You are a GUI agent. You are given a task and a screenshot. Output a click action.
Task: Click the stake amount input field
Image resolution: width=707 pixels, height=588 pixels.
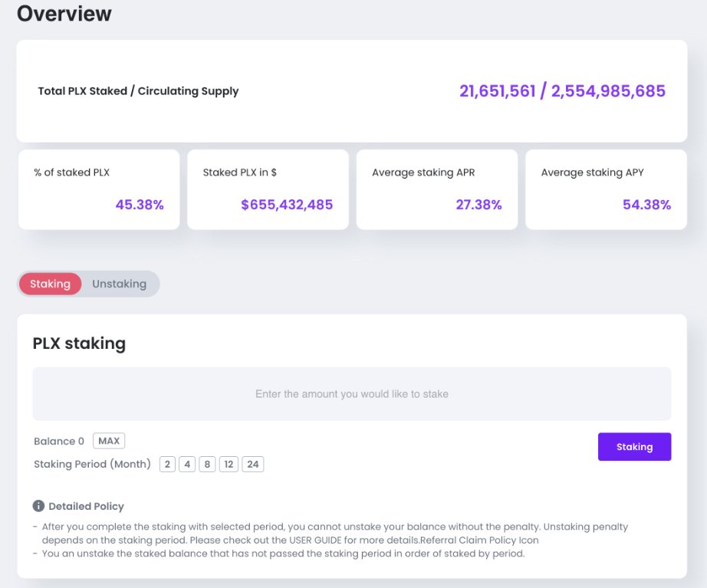click(352, 393)
